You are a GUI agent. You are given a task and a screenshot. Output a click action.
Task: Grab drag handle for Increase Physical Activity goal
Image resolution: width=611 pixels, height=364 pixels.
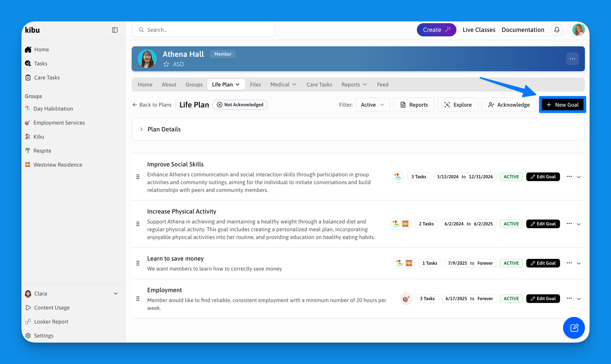click(x=138, y=224)
